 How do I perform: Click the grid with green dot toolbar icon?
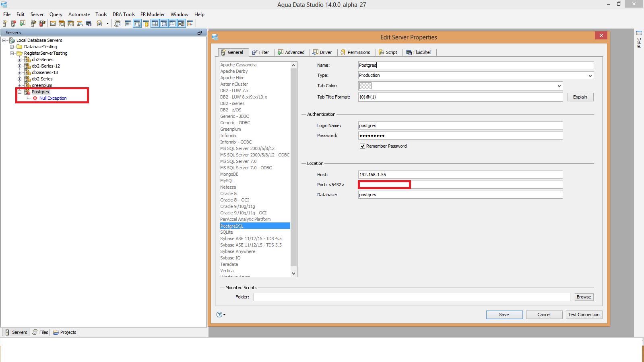coord(23,24)
